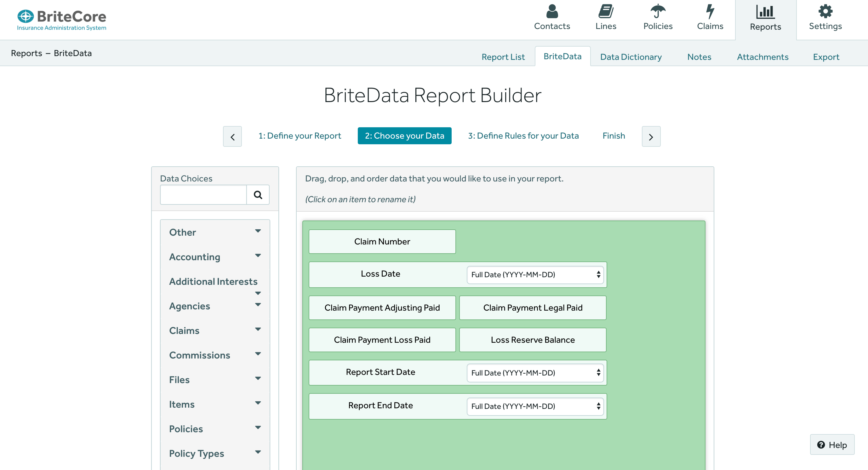The width and height of the screenshot is (868, 470).
Task: Open Policies umbrella icon
Action: (x=658, y=12)
